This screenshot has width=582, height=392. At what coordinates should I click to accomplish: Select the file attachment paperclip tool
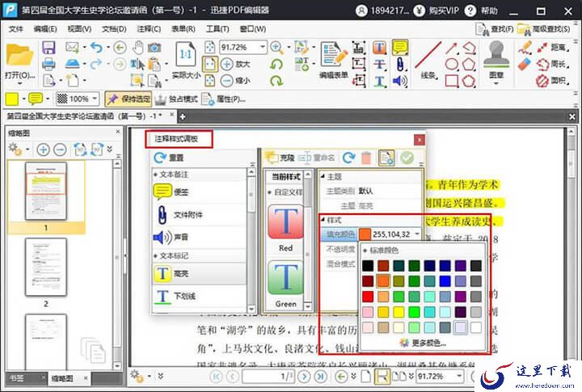point(400,64)
